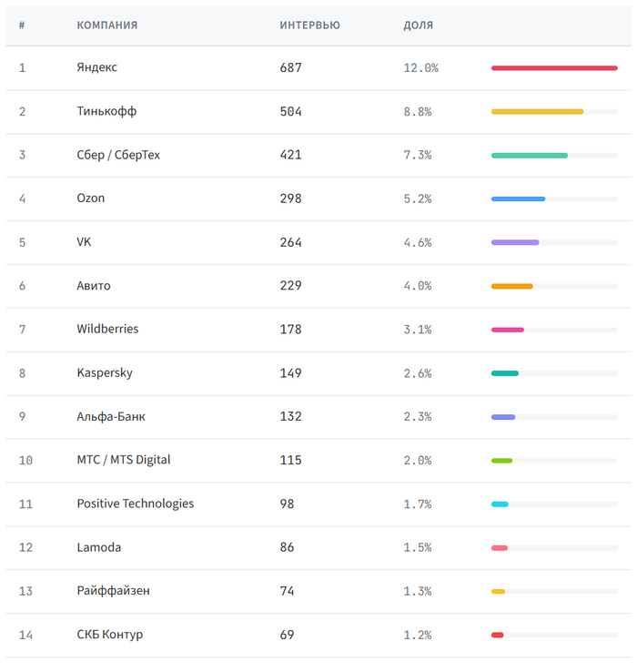
Task: Click the Lamoda interview count 86
Action: [x=288, y=547]
